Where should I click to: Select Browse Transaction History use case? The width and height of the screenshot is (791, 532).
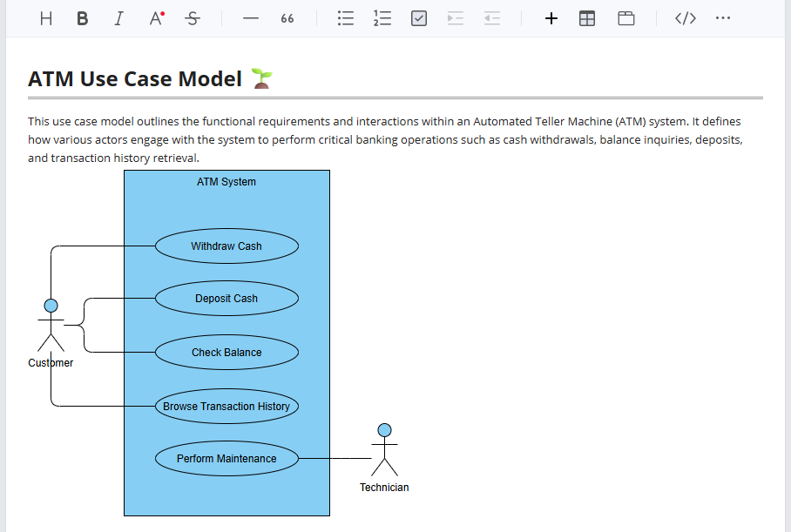pyautogui.click(x=226, y=407)
